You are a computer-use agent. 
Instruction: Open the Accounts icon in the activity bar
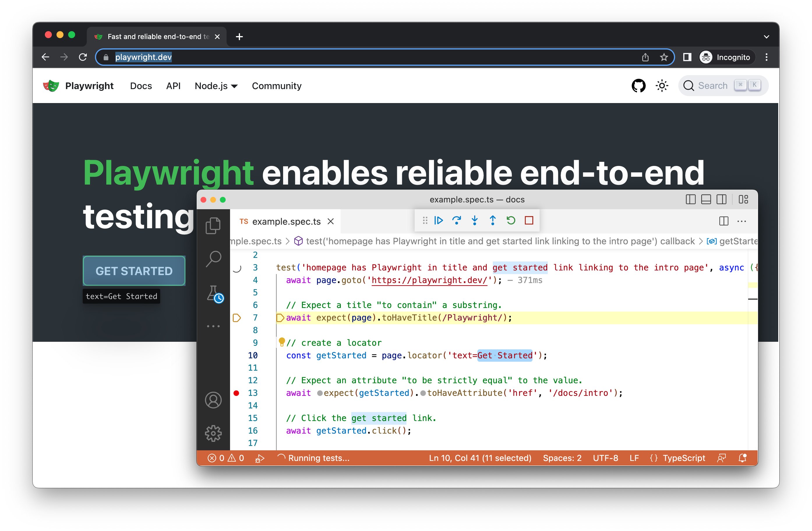click(x=213, y=400)
